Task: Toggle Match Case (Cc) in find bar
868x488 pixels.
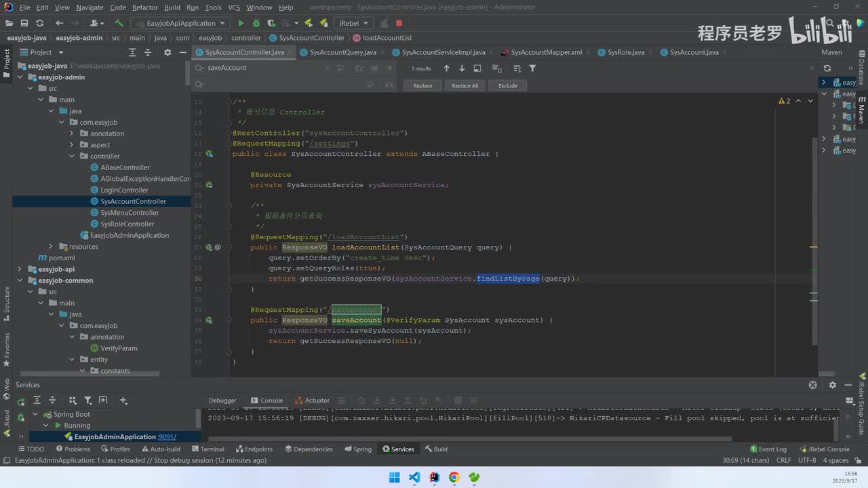Action: (359, 68)
